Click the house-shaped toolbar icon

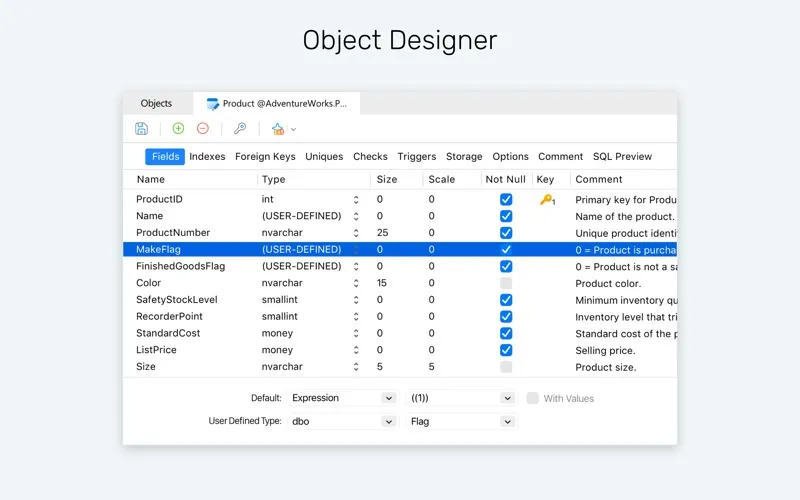point(278,129)
